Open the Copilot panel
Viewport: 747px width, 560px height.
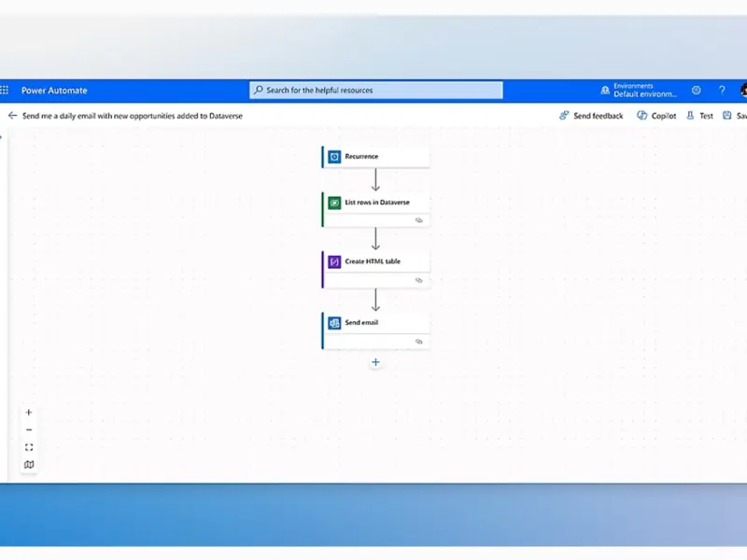[x=656, y=116]
